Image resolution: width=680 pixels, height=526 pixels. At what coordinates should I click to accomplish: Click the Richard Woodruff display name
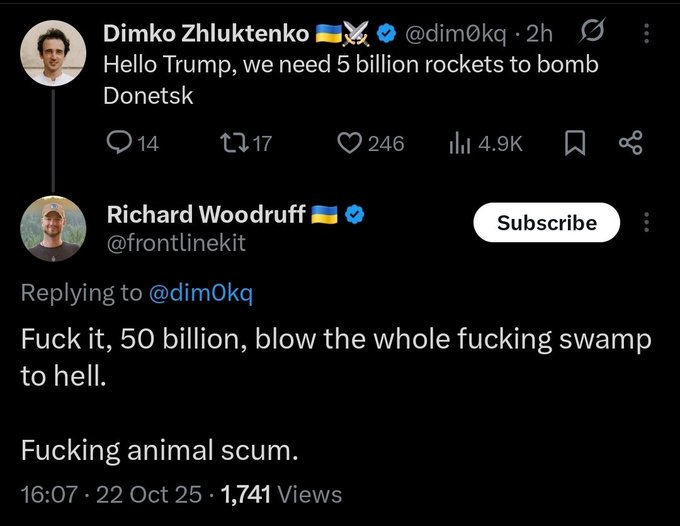tap(206, 214)
